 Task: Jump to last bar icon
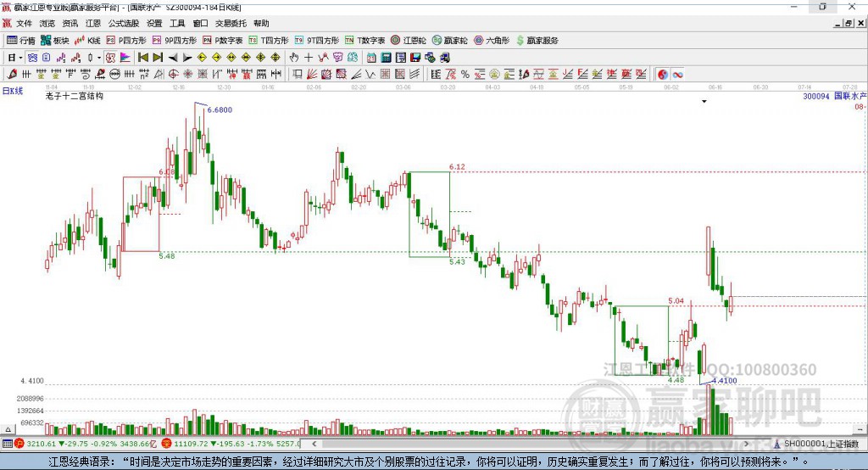click(x=158, y=58)
